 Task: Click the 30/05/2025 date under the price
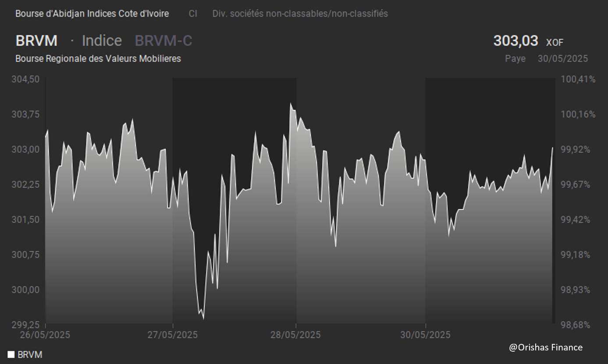[x=563, y=59]
